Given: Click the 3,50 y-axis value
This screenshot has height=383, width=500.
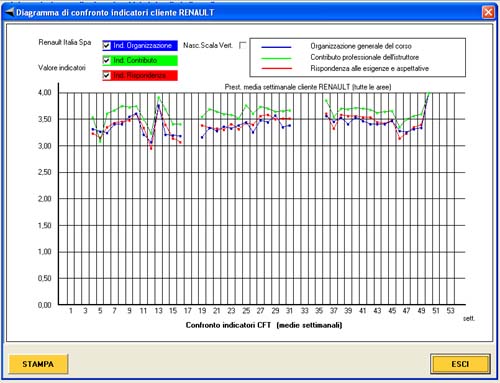Looking at the screenshot, I should click(x=45, y=119).
